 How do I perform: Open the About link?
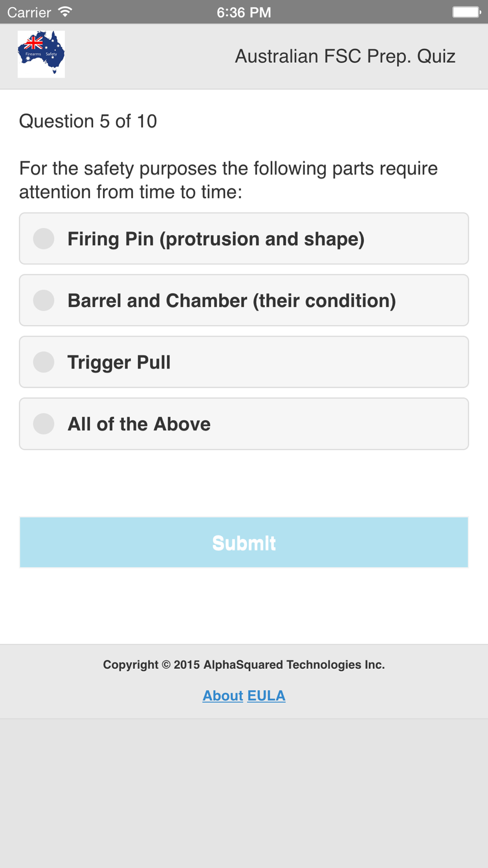[223, 696]
